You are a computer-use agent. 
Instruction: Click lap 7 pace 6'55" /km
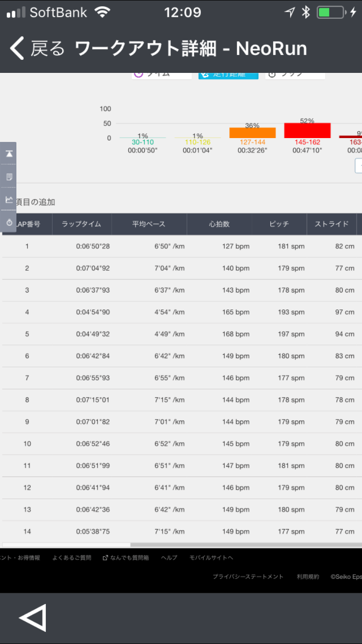point(169,378)
